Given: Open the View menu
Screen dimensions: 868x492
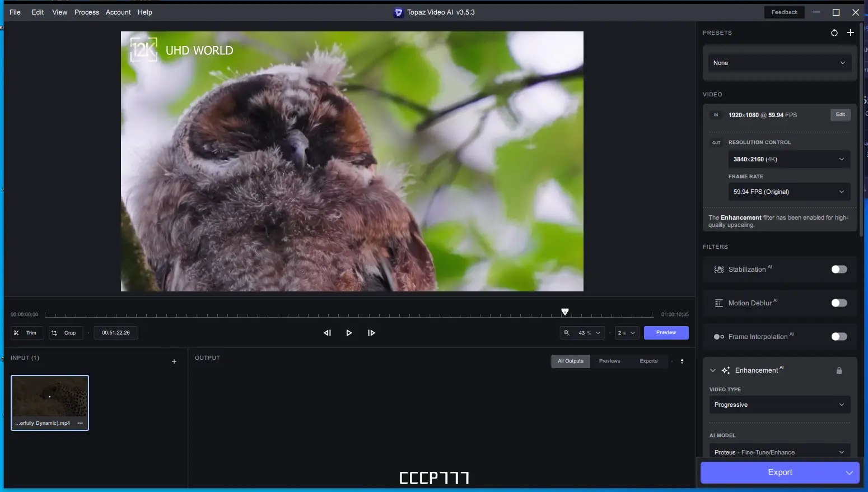Looking at the screenshot, I should click(x=60, y=12).
